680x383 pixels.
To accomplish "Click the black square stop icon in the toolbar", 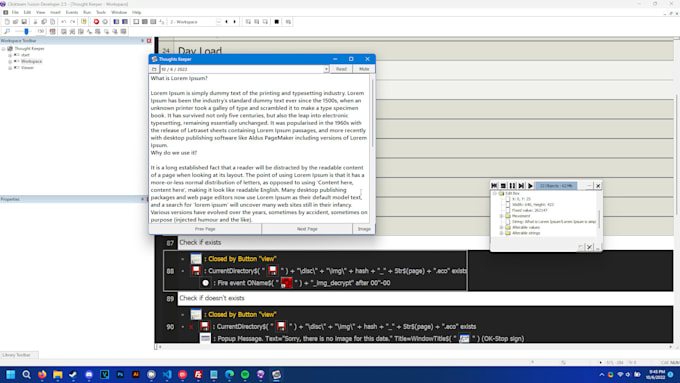I will click(x=276, y=22).
